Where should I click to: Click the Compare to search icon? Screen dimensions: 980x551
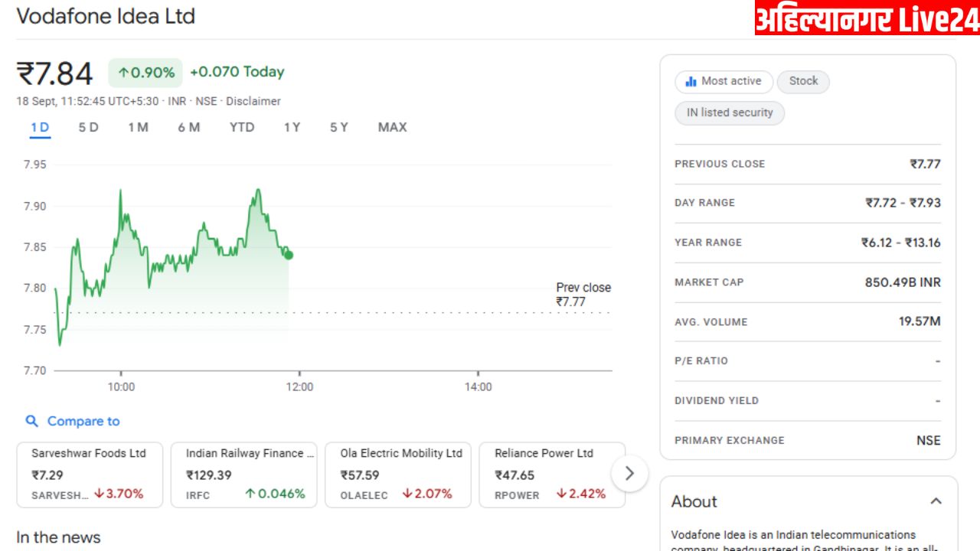(31, 421)
